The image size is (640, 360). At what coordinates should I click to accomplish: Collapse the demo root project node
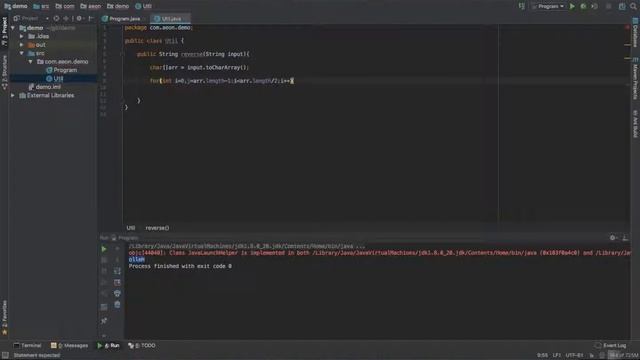click(x=13, y=28)
